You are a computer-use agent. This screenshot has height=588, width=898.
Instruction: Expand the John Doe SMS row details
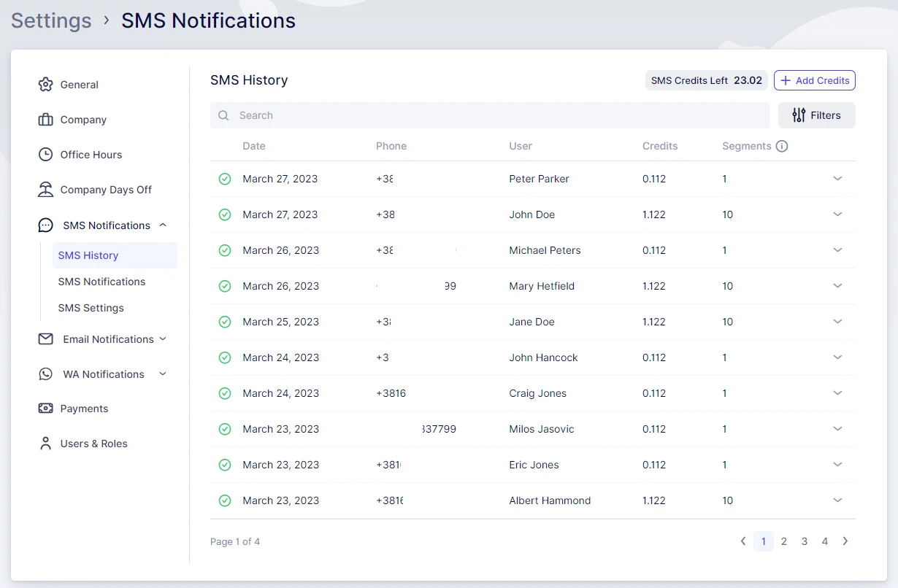837,214
